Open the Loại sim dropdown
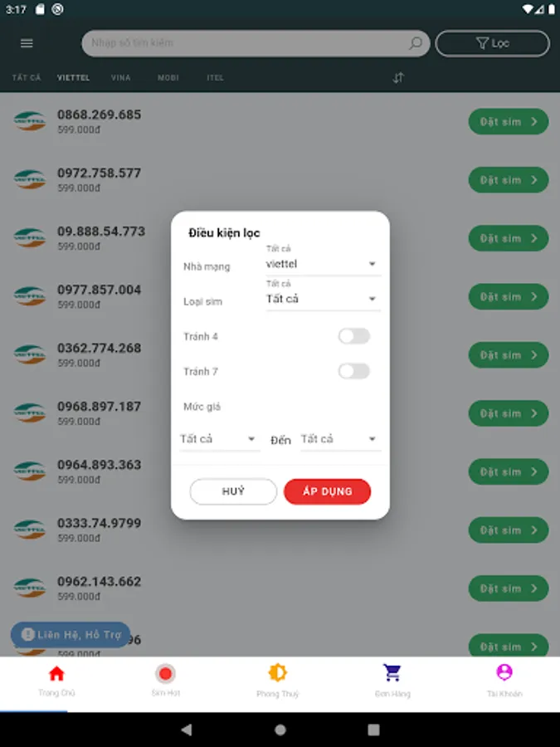 pos(323,297)
